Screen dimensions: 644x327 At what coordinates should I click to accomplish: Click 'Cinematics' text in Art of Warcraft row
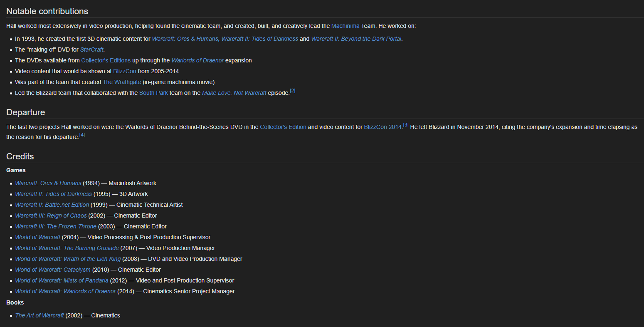point(106,315)
